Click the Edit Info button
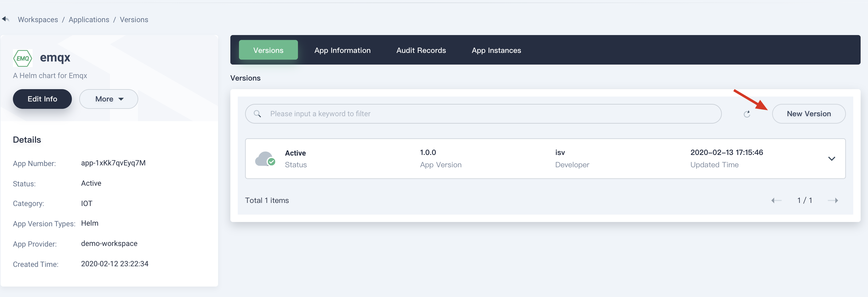This screenshot has width=868, height=297. click(42, 99)
